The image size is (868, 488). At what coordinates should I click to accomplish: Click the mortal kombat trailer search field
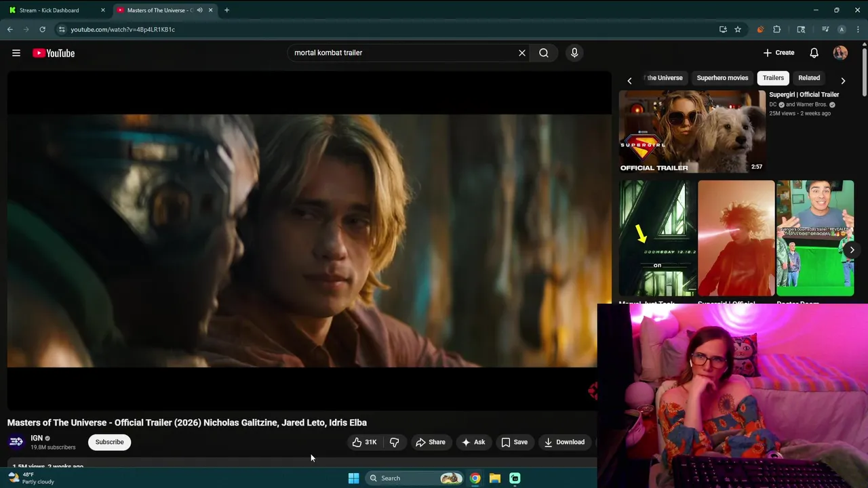(403, 53)
